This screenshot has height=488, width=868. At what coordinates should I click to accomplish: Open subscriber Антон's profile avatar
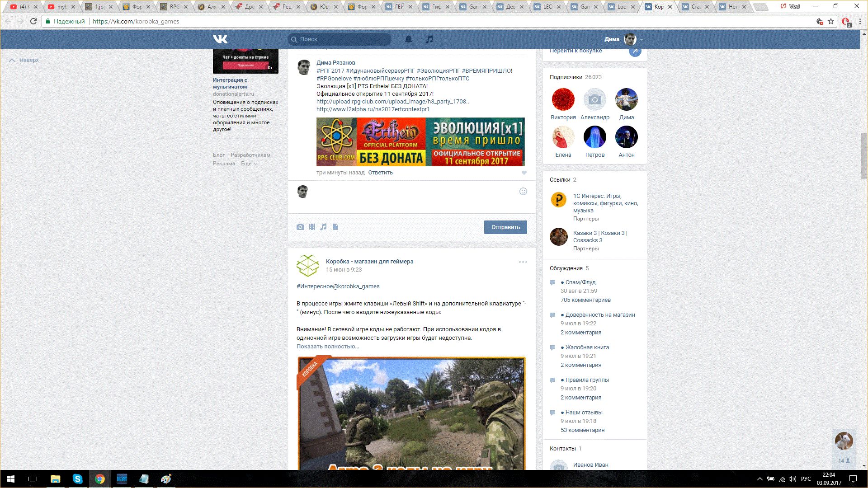[626, 137]
